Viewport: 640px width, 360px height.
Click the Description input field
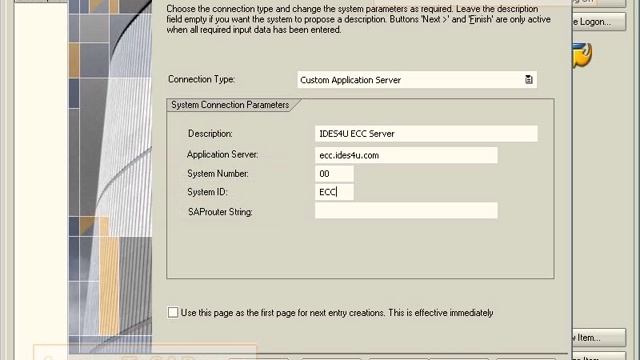[x=426, y=133]
